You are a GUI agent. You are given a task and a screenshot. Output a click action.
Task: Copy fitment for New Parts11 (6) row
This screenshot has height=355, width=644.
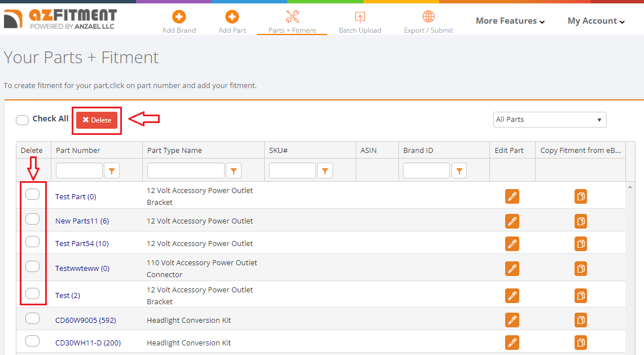click(x=581, y=221)
